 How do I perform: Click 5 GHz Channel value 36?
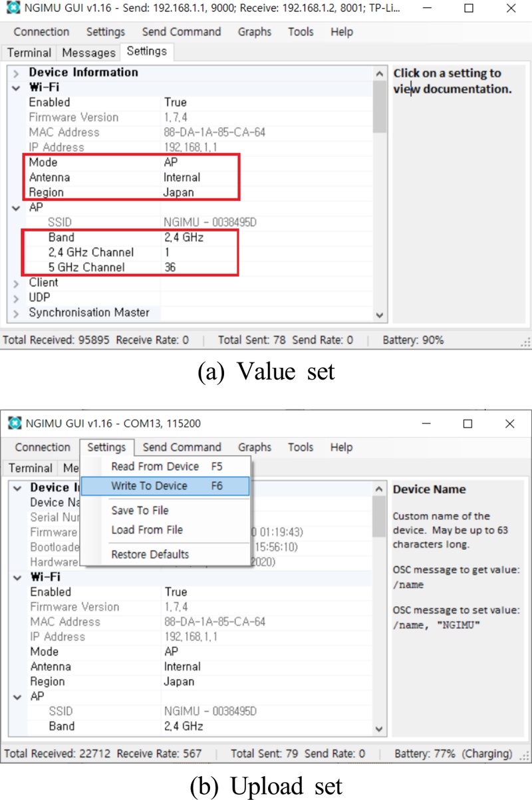pyautogui.click(x=170, y=267)
